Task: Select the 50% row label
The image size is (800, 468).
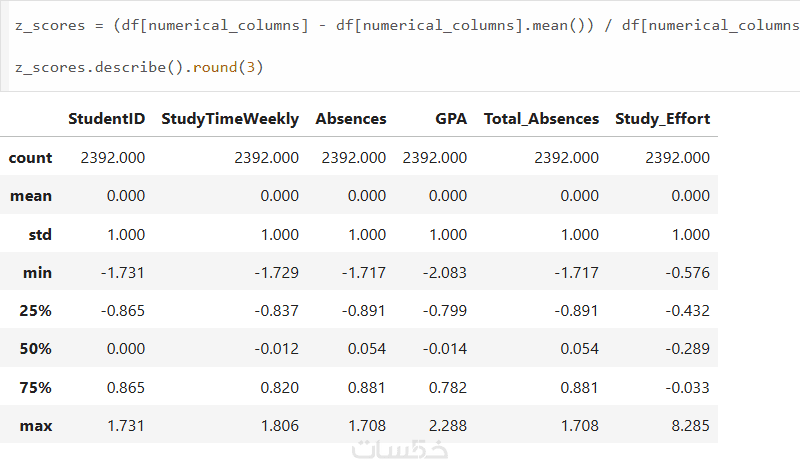Action: (x=35, y=349)
